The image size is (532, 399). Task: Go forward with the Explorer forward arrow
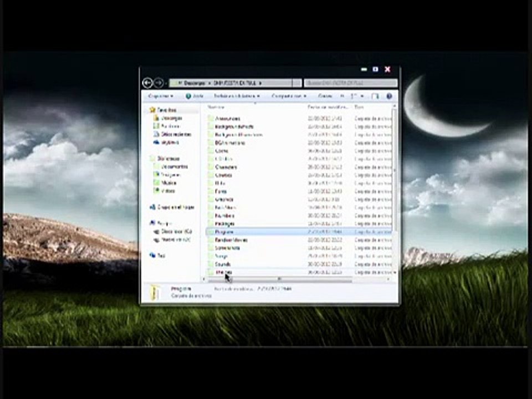[158, 83]
